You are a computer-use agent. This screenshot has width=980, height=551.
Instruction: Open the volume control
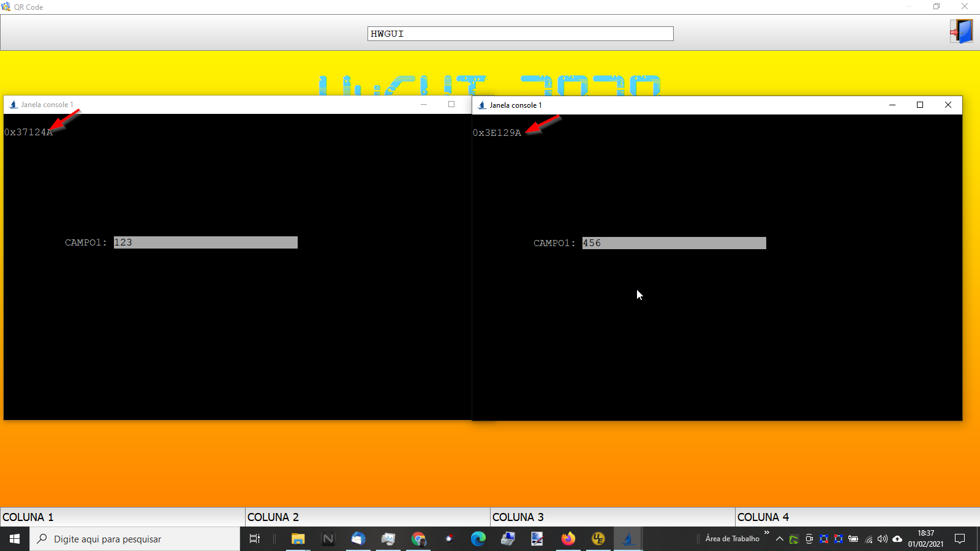(883, 539)
